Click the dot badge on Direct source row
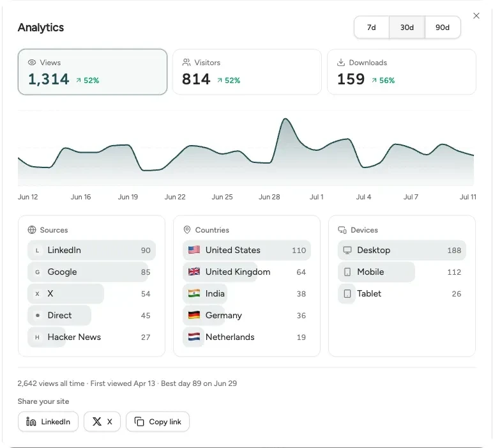Viewport: 493px width, 448px height. tap(38, 315)
